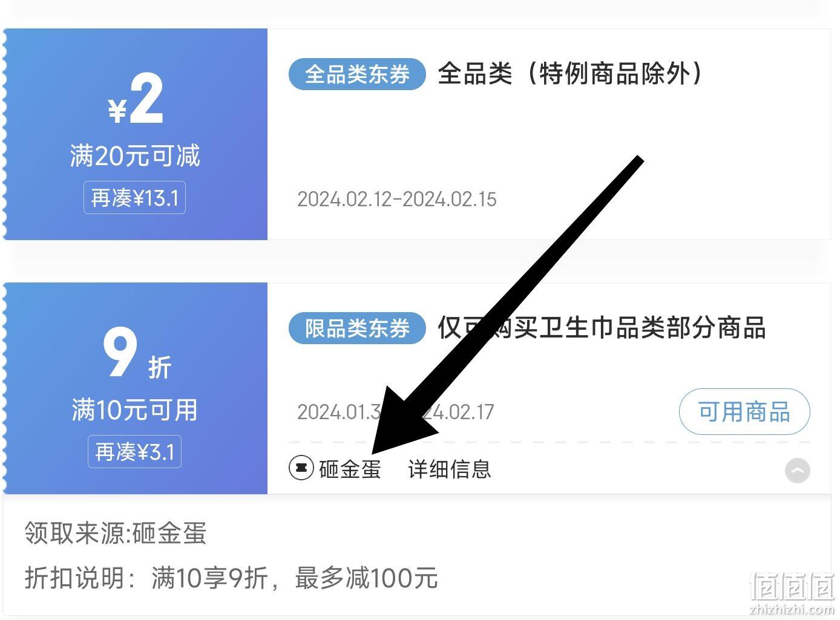Viewport: 840px width, 620px height.
Task: Click validity date 2024.02.12-2024.02.15
Action: point(396,199)
